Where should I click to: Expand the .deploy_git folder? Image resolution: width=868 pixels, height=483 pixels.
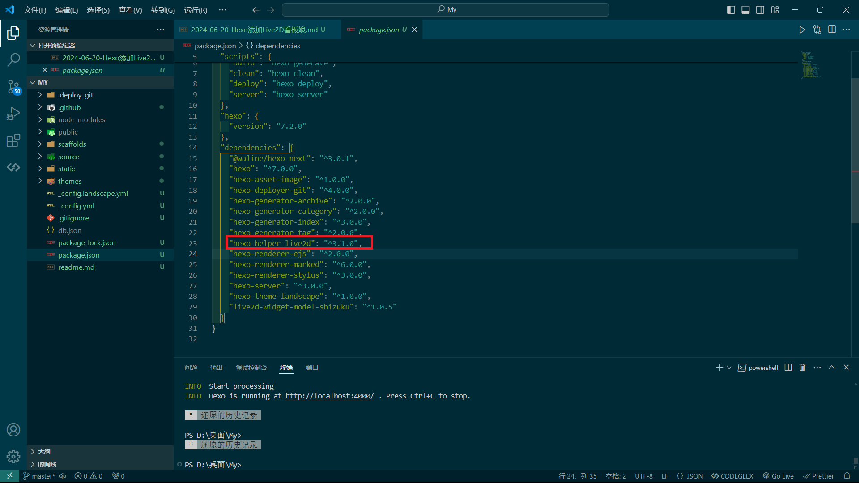click(x=40, y=95)
